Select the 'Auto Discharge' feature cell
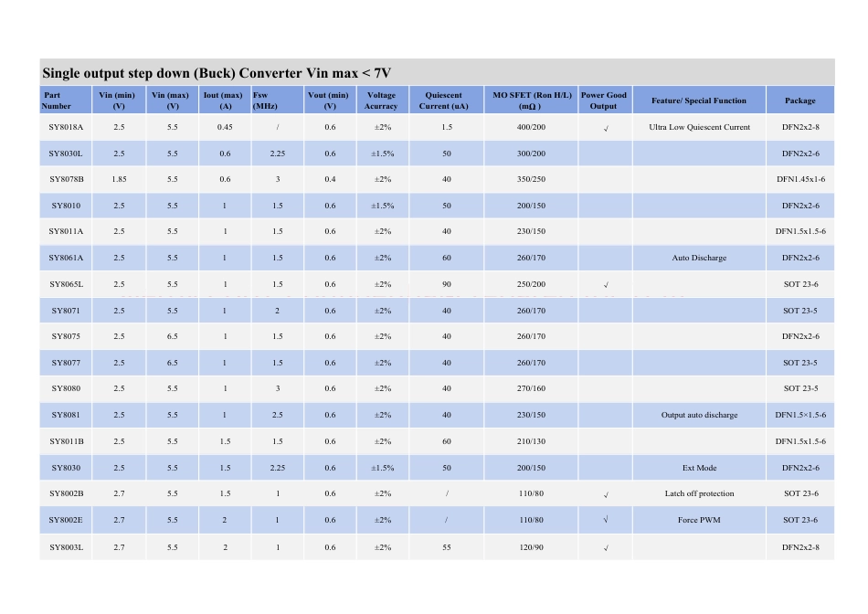 point(699,258)
